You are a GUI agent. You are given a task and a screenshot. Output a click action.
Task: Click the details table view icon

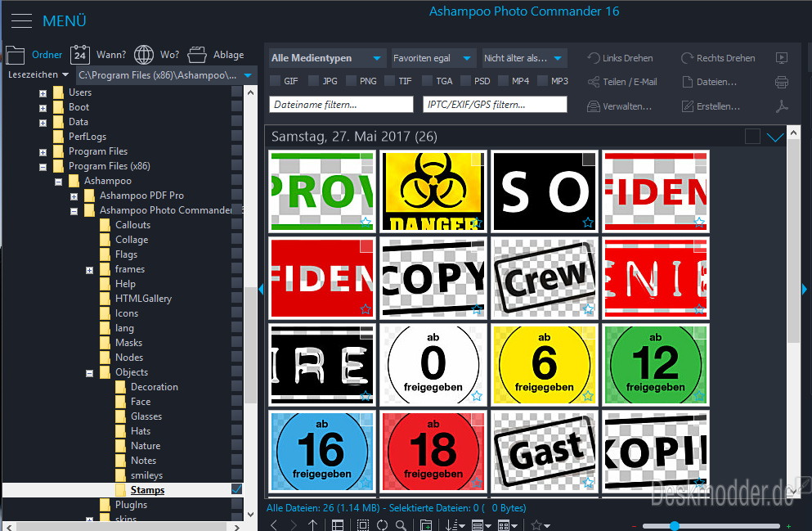338,524
